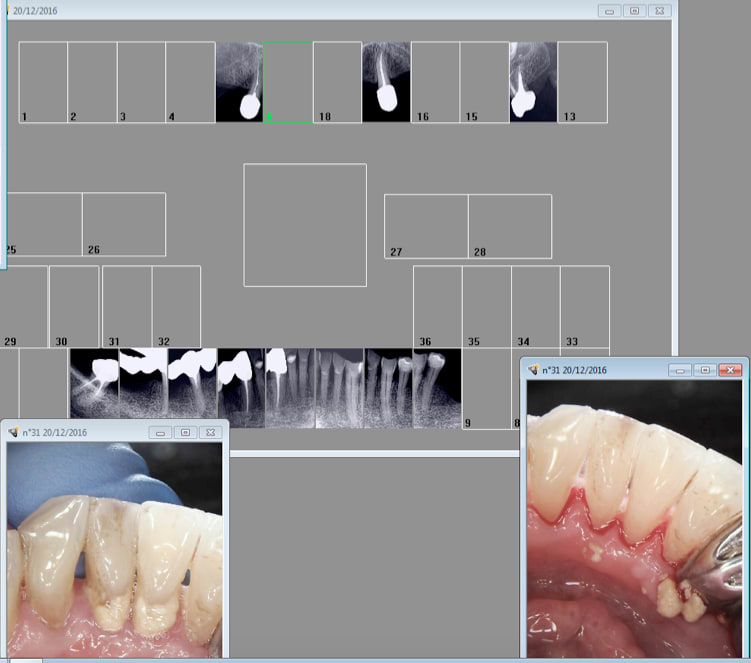Viewport: 751px width, 663px height.
Task: Open the X-ray thumbnail left of slot 13
Action: point(533,82)
